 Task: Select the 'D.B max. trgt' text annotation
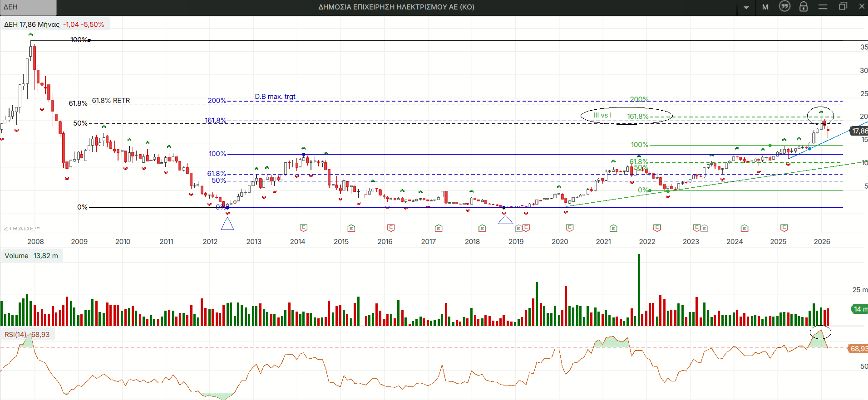pyautogui.click(x=275, y=97)
